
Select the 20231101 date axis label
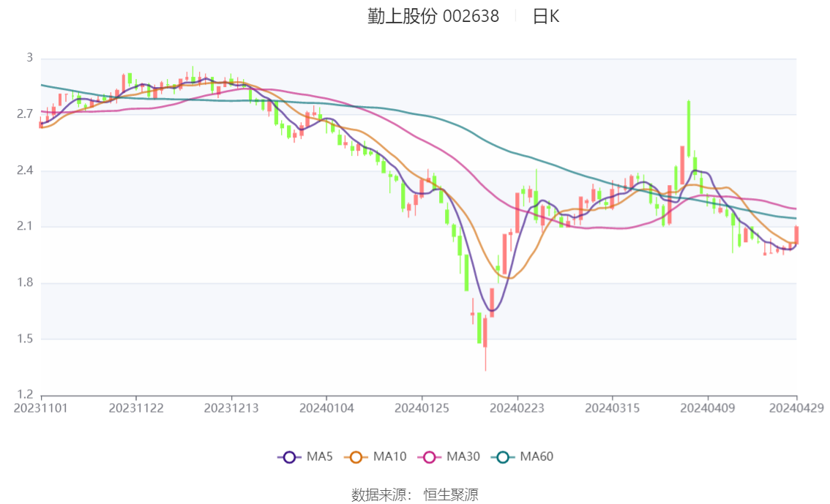(41, 408)
